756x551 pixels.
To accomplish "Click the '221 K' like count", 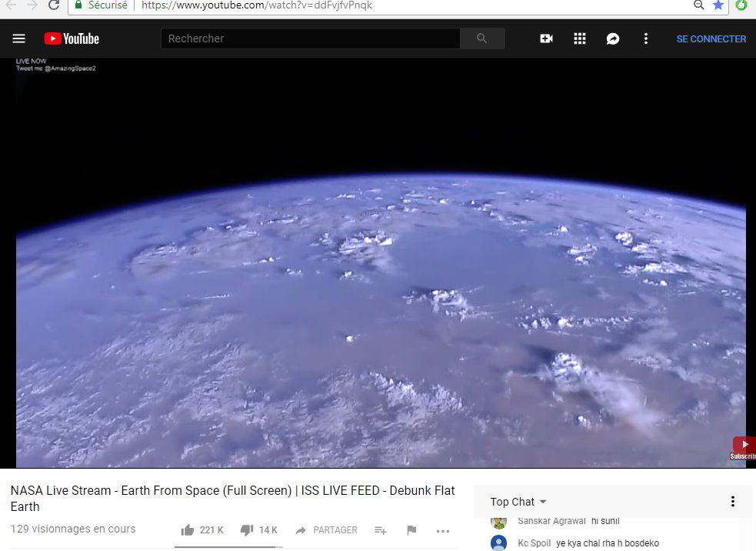I will pos(211,530).
